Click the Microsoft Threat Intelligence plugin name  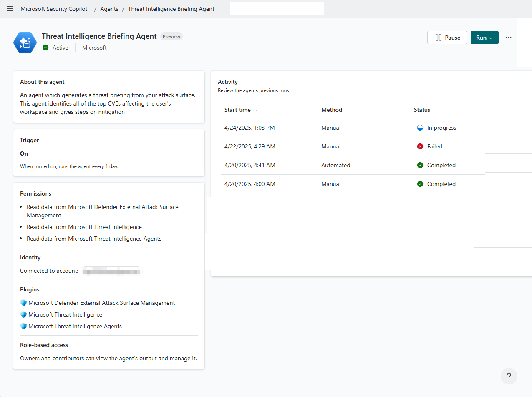65,315
